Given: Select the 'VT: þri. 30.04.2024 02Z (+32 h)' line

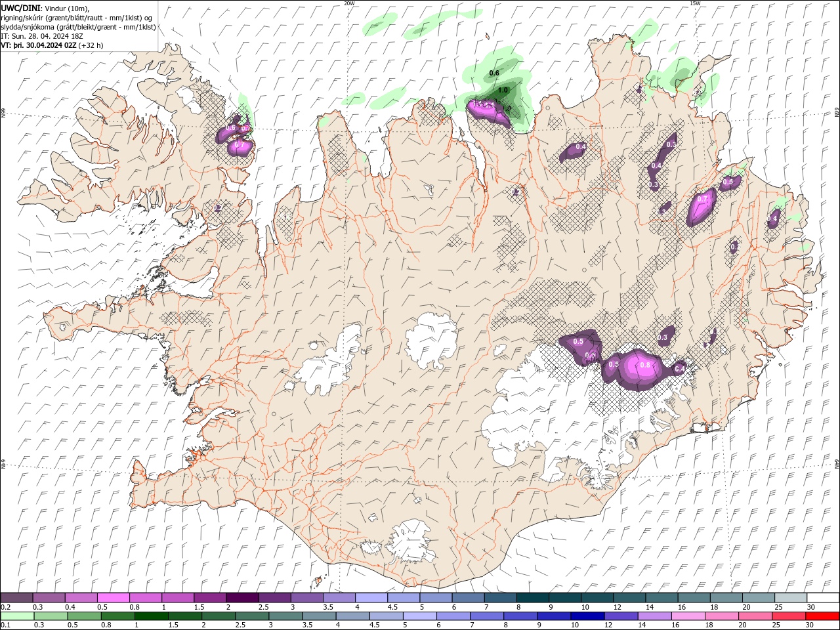Looking at the screenshot, I should tap(52, 45).
